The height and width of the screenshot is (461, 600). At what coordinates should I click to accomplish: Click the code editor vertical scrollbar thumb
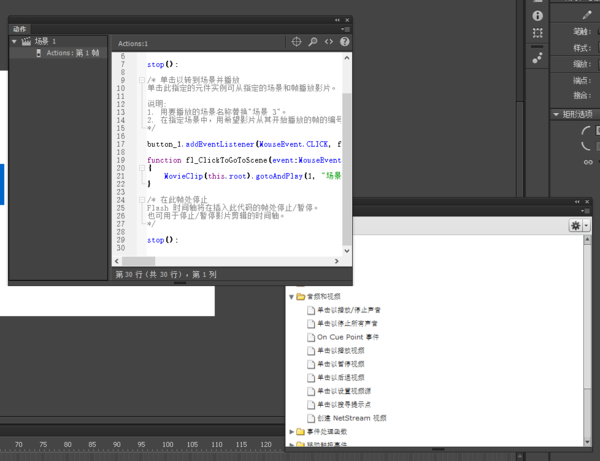(x=347, y=169)
